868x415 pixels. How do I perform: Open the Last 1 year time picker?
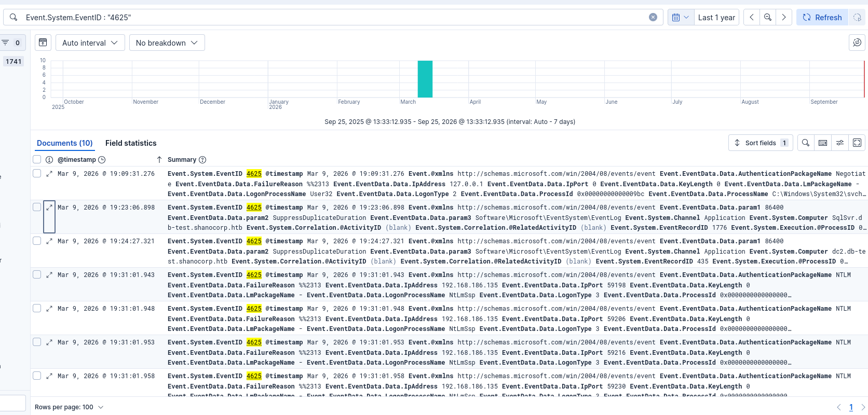716,17
